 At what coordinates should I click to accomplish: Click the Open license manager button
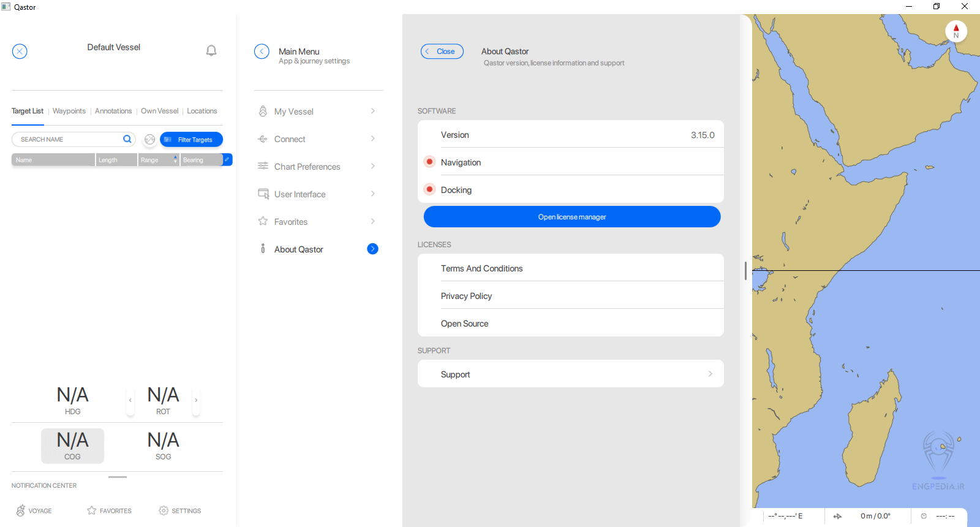(x=572, y=217)
